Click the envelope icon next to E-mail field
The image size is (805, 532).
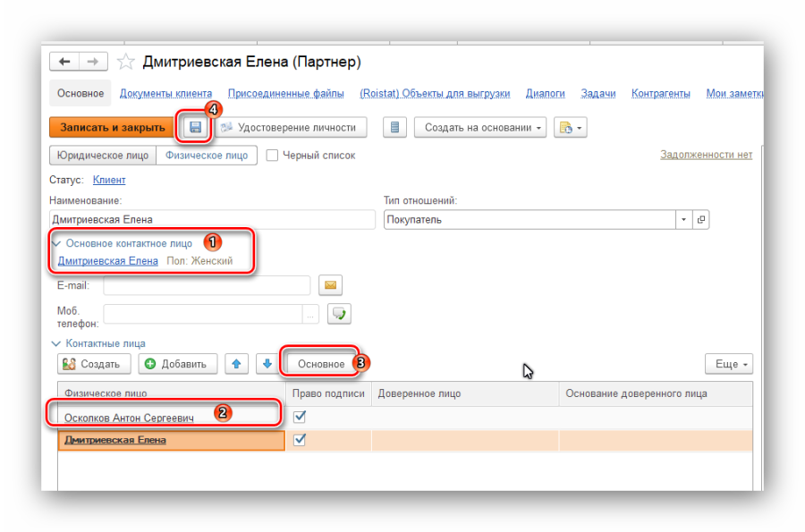(x=331, y=285)
